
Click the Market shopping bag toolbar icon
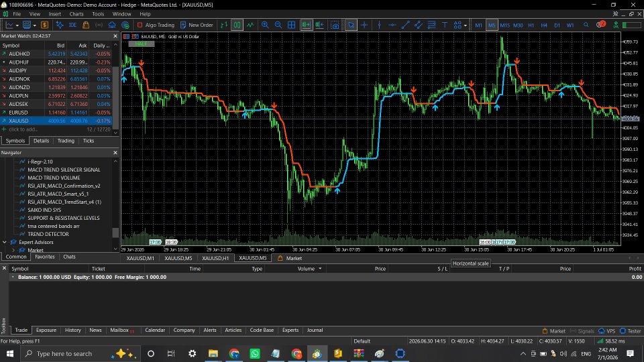click(86, 25)
